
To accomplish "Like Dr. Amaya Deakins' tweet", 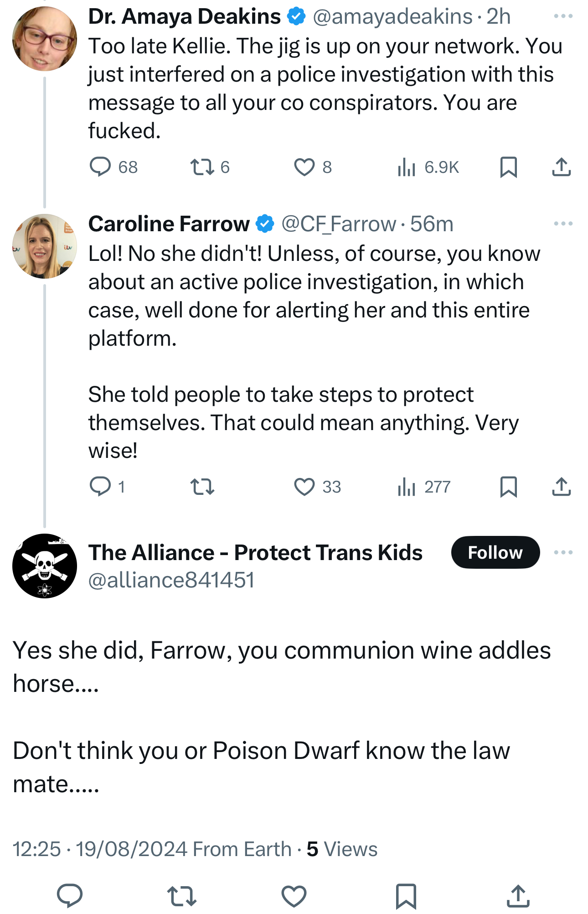I will [304, 167].
